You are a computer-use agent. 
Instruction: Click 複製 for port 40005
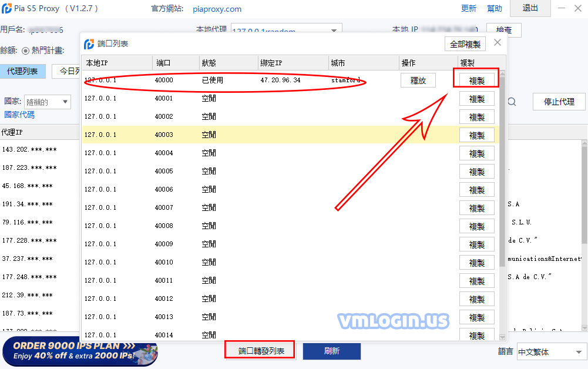coord(476,172)
